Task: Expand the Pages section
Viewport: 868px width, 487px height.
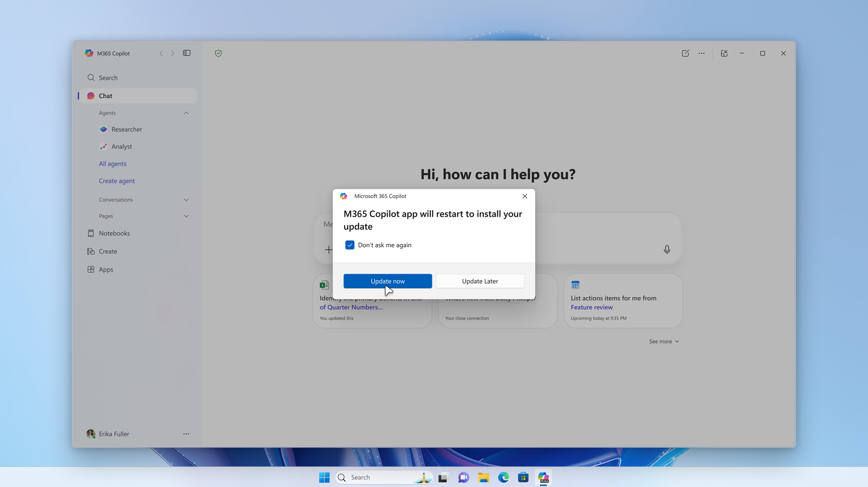Action: pos(186,216)
